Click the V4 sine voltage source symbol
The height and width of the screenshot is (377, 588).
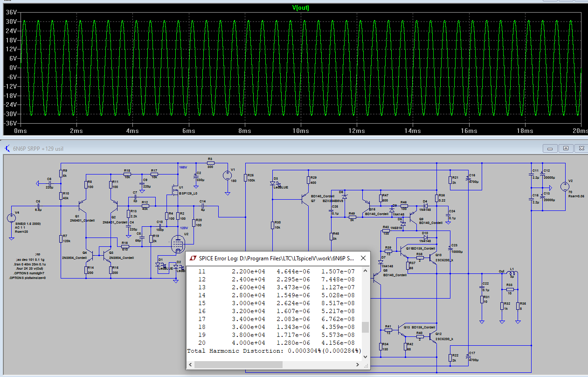pyautogui.click(x=11, y=218)
